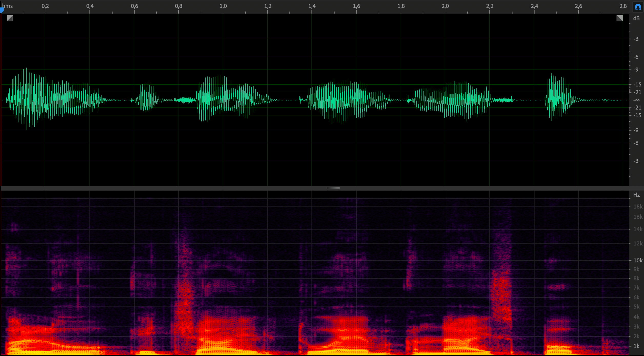Click the 10k value on the frequency scale
This screenshot has width=644, height=356.
coord(638,260)
